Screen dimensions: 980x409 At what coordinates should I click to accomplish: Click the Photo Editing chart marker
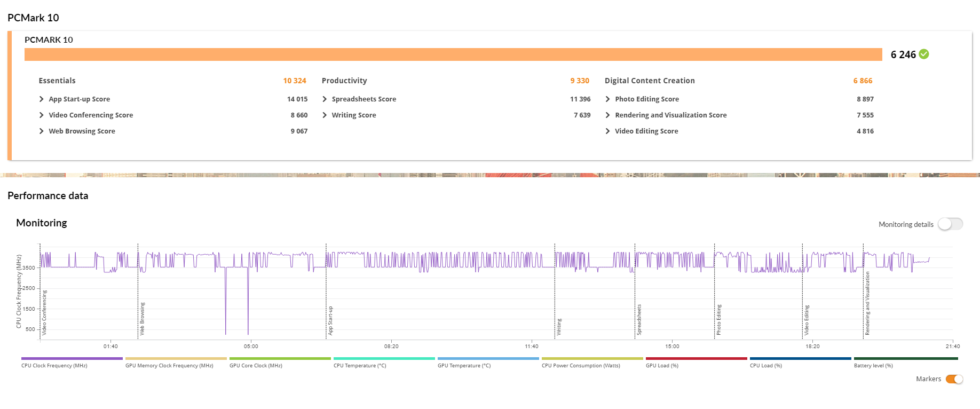[x=719, y=320]
